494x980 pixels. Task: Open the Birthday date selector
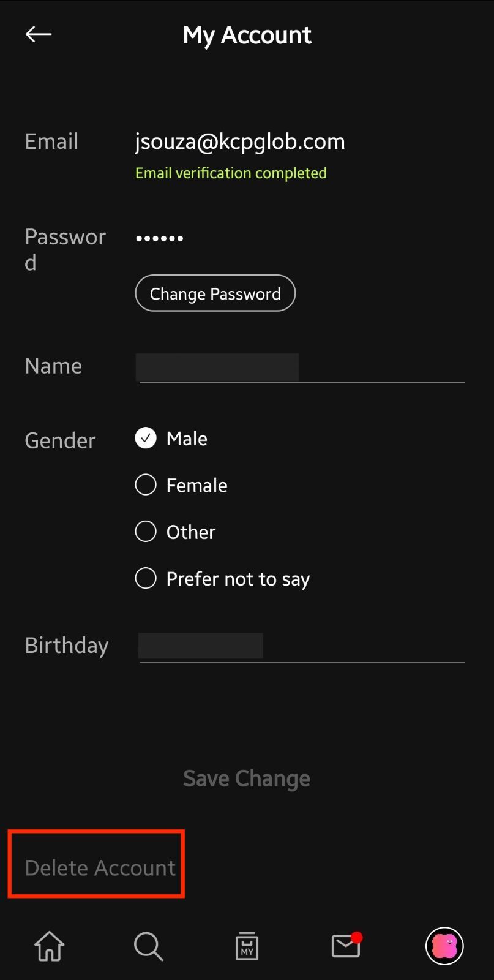tap(201, 645)
